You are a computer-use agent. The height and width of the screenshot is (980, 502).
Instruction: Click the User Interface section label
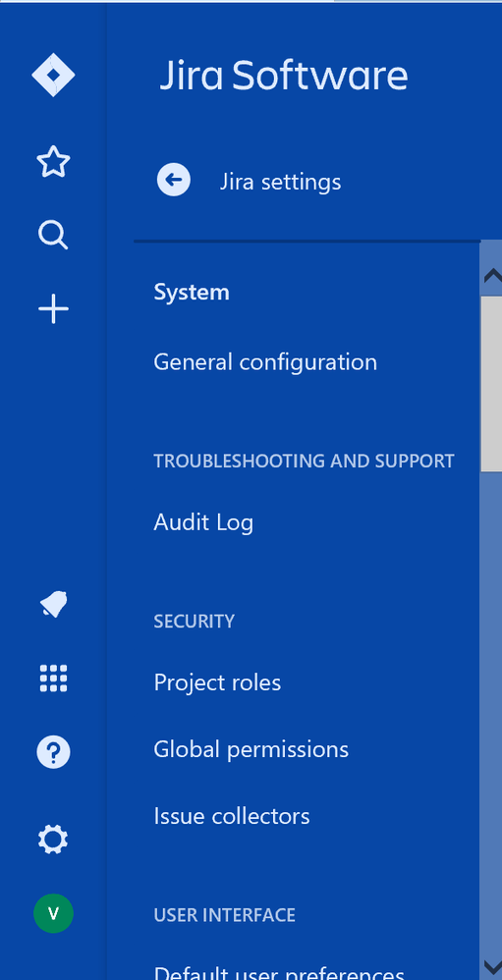(x=224, y=915)
